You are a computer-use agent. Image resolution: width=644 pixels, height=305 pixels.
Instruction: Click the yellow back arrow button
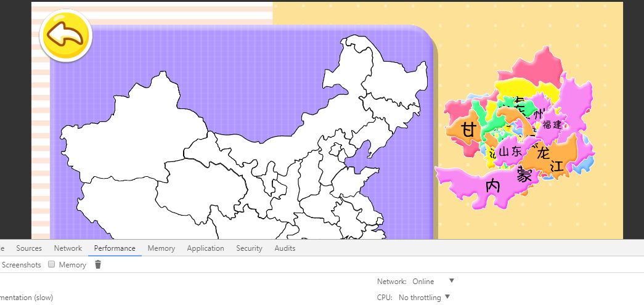pyautogui.click(x=66, y=36)
